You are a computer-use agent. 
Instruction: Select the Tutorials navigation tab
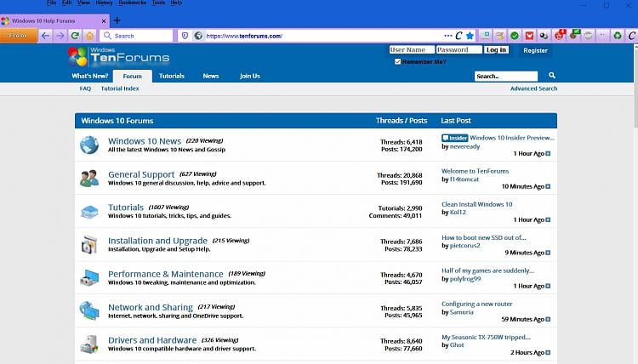pos(172,76)
